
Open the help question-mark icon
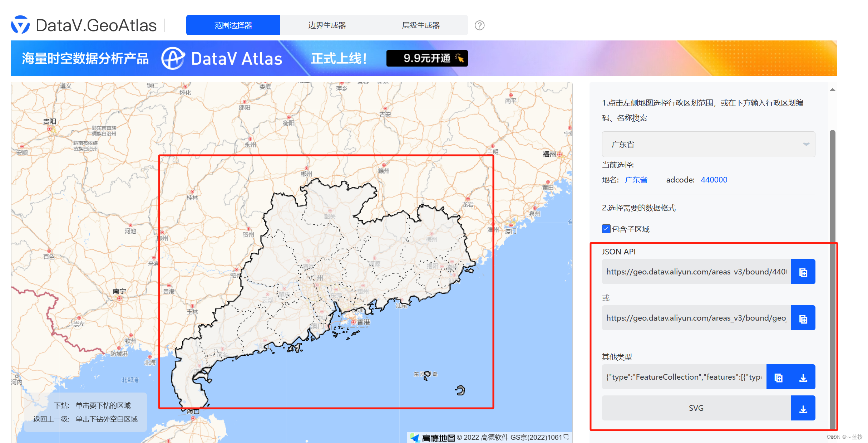click(479, 25)
